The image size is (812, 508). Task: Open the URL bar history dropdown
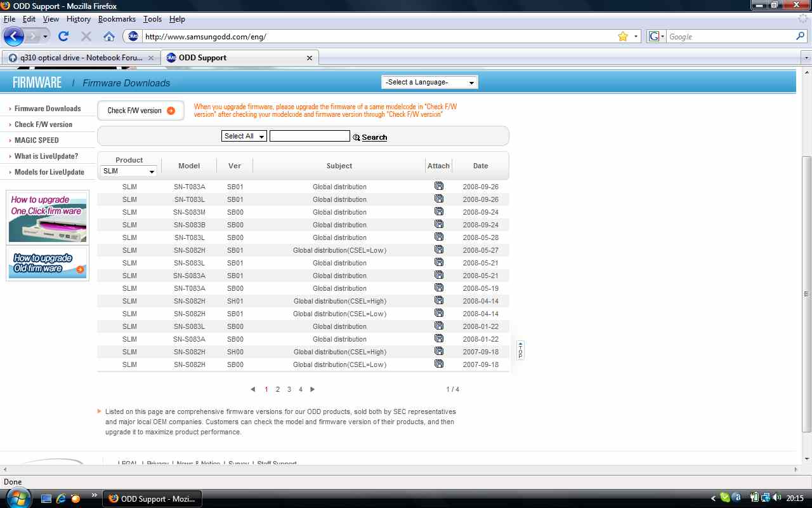coord(636,36)
